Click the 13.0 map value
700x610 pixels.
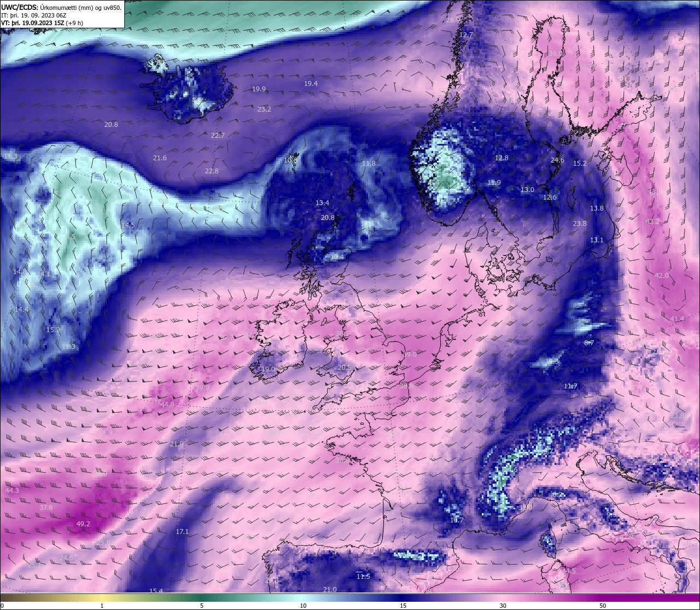[527, 189]
